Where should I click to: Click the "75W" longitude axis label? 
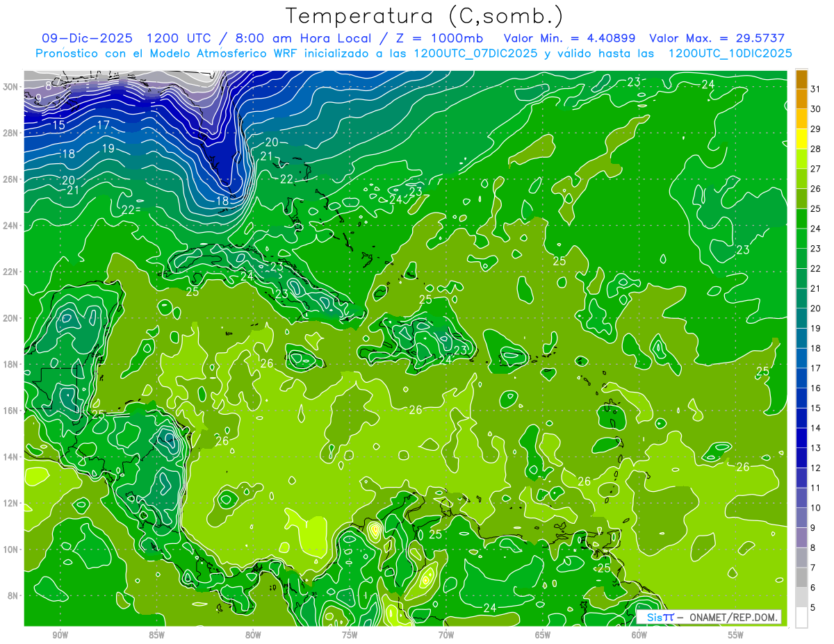tap(350, 636)
